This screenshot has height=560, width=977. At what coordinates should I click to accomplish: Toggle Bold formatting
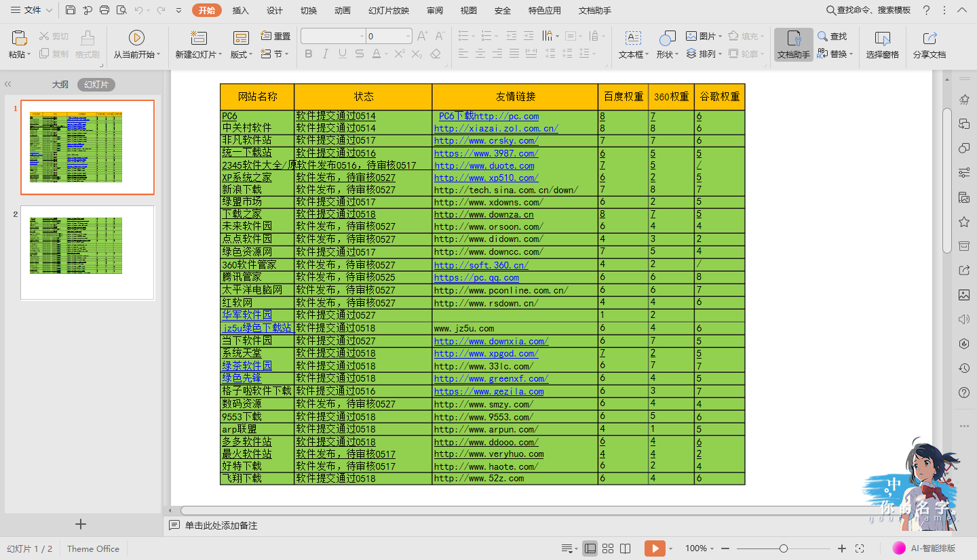[309, 54]
